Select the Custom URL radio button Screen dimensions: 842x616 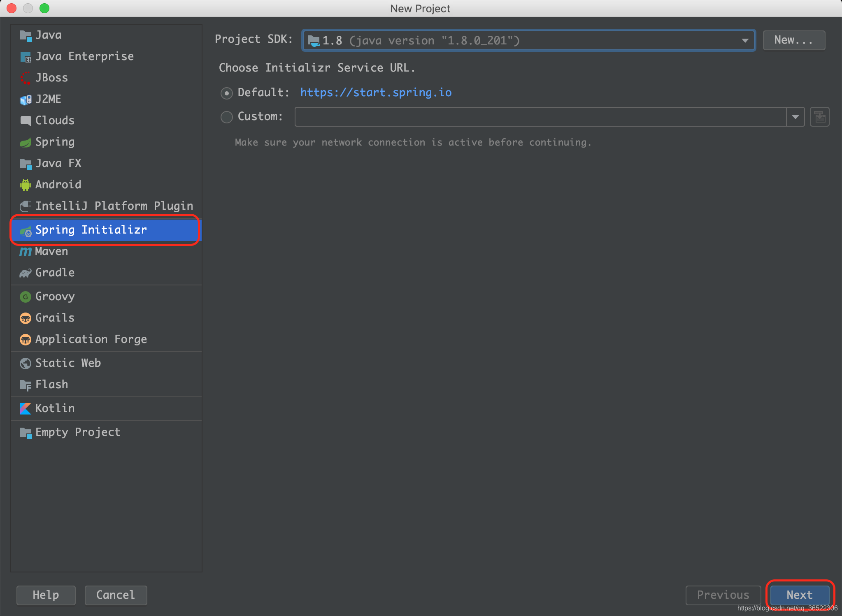pos(227,117)
